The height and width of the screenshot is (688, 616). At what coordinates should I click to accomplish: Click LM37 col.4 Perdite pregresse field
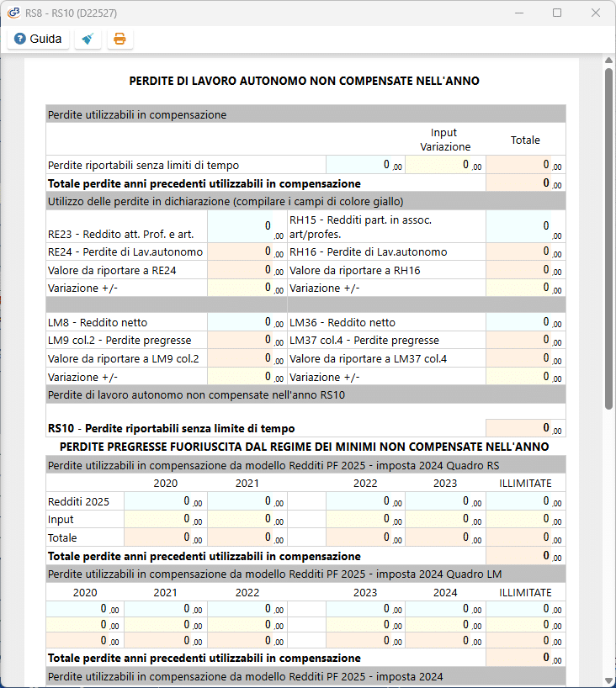tap(526, 340)
